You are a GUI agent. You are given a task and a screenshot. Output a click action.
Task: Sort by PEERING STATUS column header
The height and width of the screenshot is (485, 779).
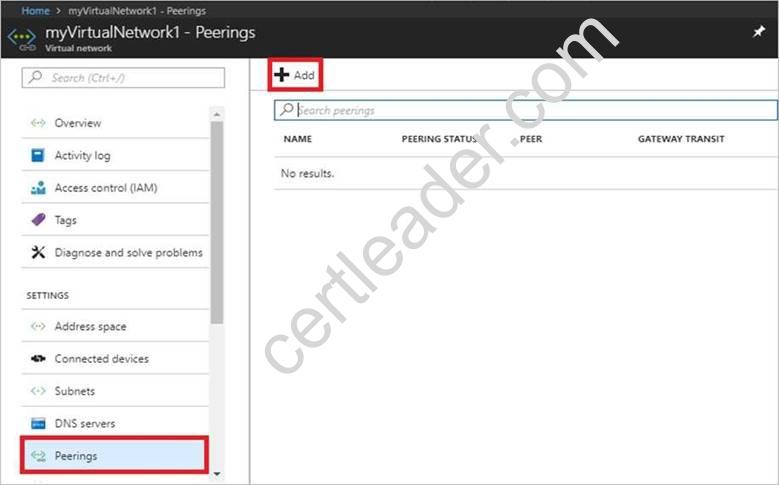pos(440,139)
